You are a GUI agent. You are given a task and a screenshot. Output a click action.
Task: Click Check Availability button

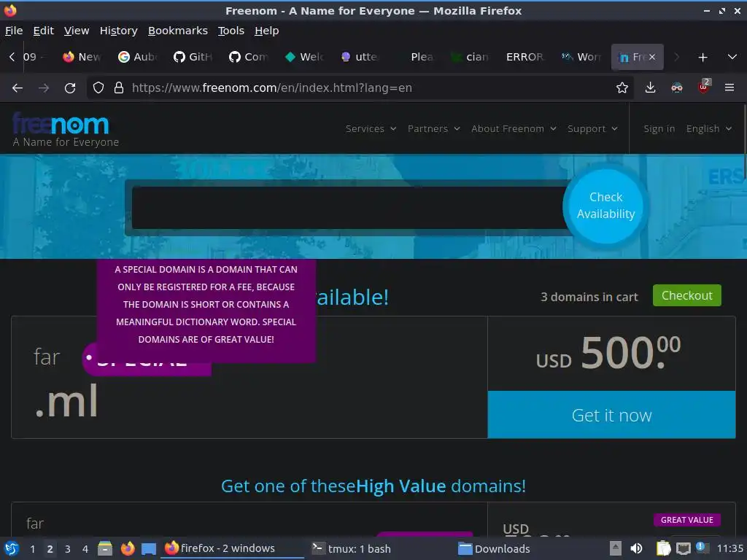point(605,206)
